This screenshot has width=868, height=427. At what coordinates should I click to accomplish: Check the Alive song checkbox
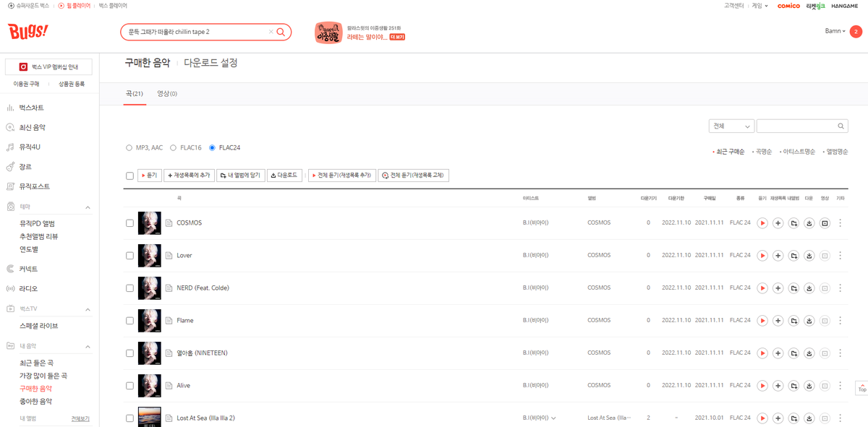(129, 386)
